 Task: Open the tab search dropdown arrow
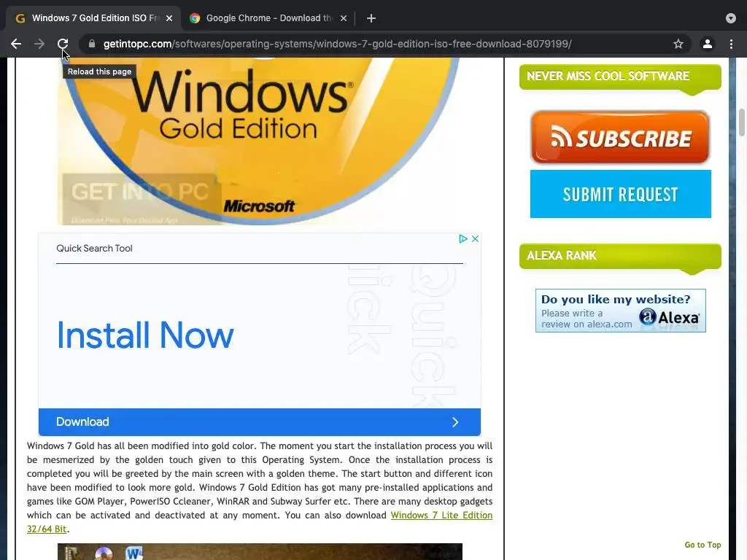click(x=731, y=18)
